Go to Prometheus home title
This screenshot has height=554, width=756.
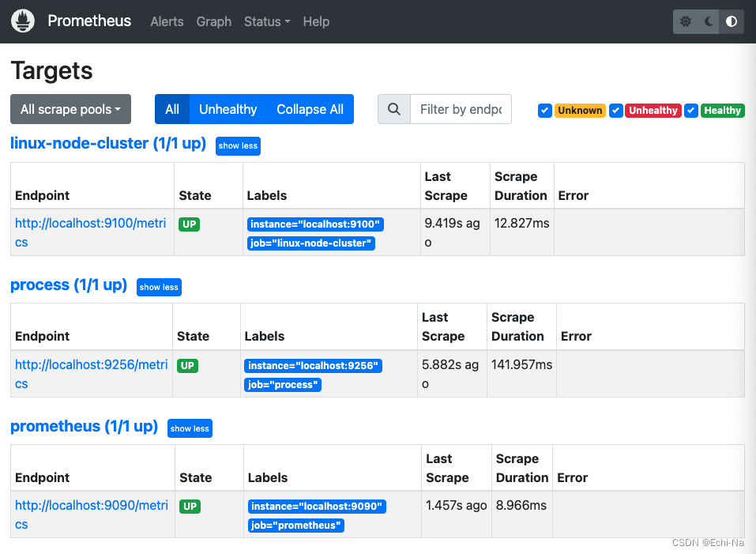click(89, 21)
